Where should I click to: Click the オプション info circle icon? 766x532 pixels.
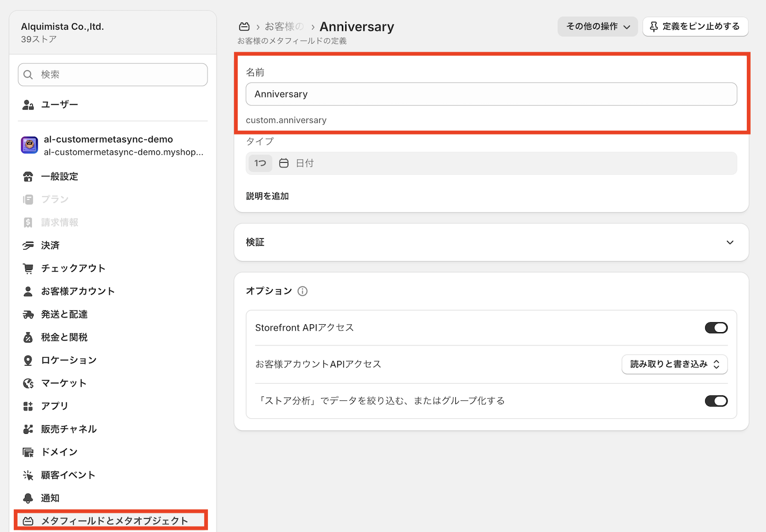[x=303, y=291]
